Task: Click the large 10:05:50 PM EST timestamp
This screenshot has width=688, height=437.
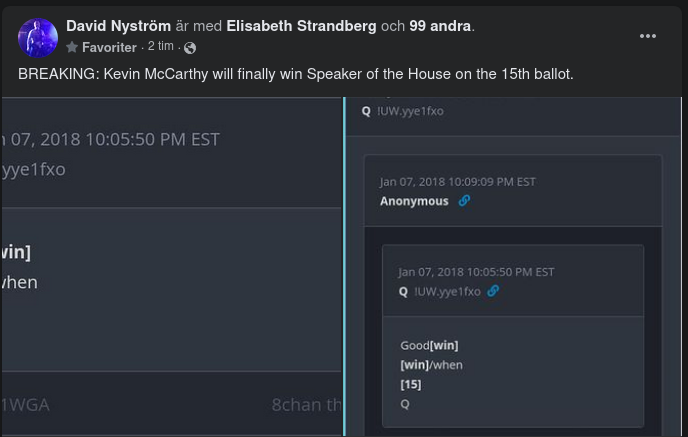Action: (x=110, y=139)
